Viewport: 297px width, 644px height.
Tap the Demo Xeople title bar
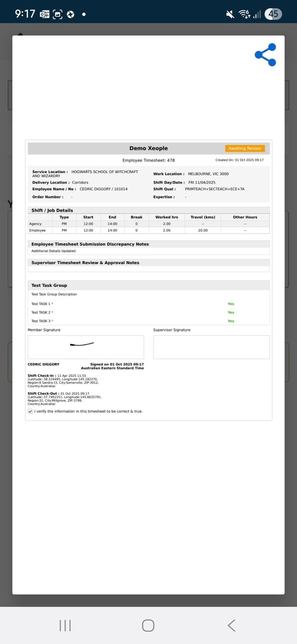[148, 148]
